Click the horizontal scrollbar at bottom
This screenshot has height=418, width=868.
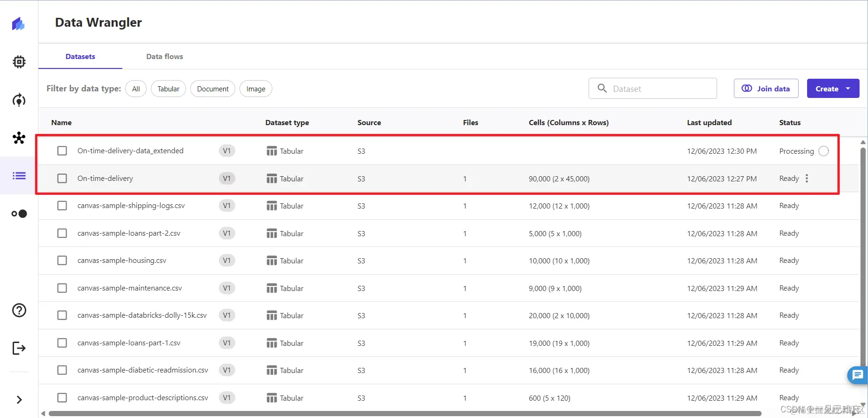pyautogui.click(x=405, y=413)
